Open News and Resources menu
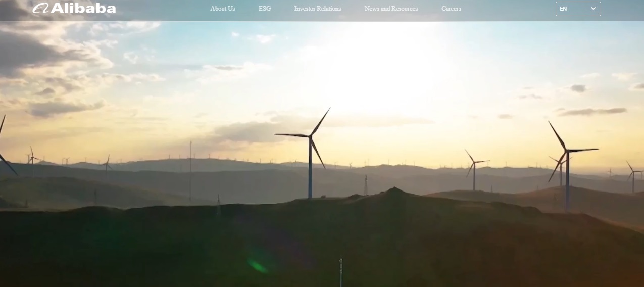The image size is (644, 287). (x=391, y=9)
